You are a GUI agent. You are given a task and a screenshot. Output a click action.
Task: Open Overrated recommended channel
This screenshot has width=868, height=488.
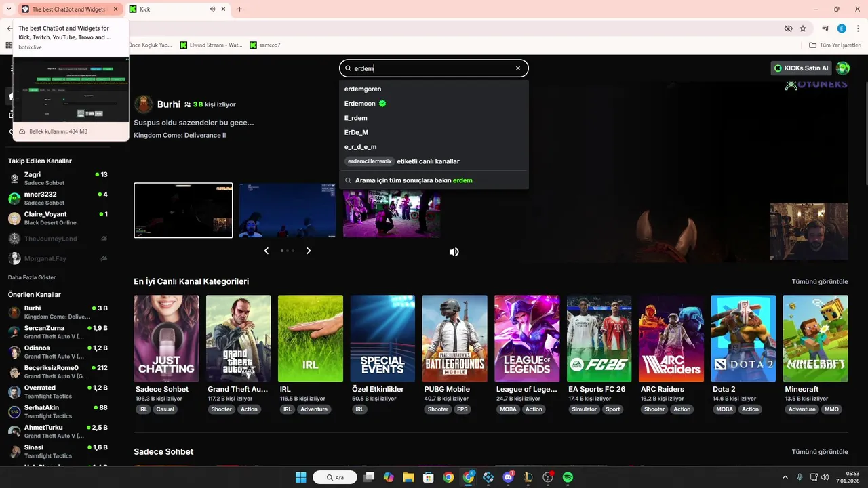point(58,392)
